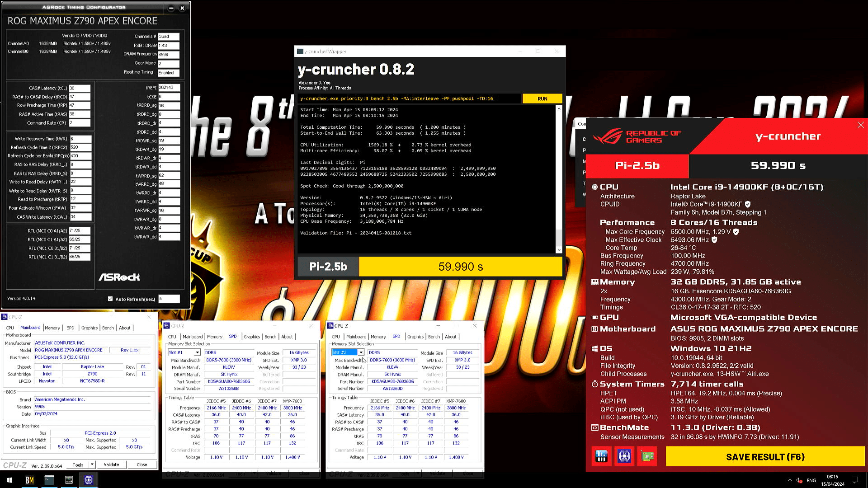This screenshot has width=868, height=488.
Task: Open BenchMate from the taskbar
Action: coord(29,480)
